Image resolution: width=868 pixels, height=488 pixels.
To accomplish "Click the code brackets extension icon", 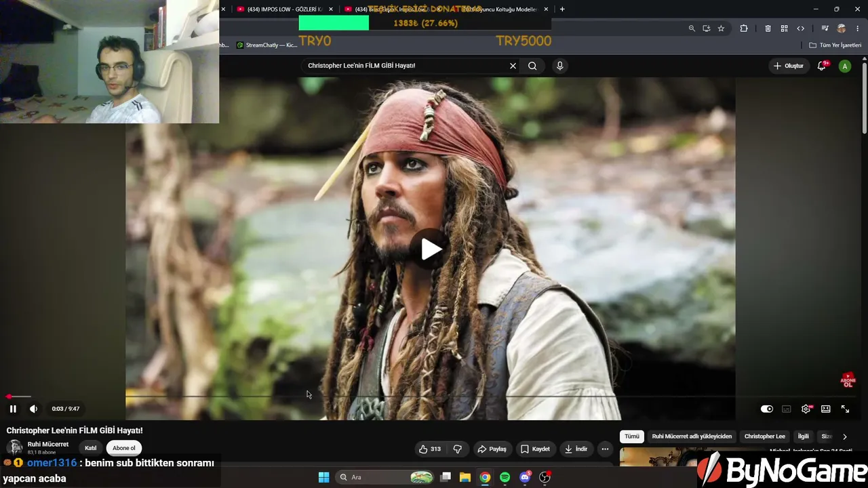I will click(x=801, y=28).
